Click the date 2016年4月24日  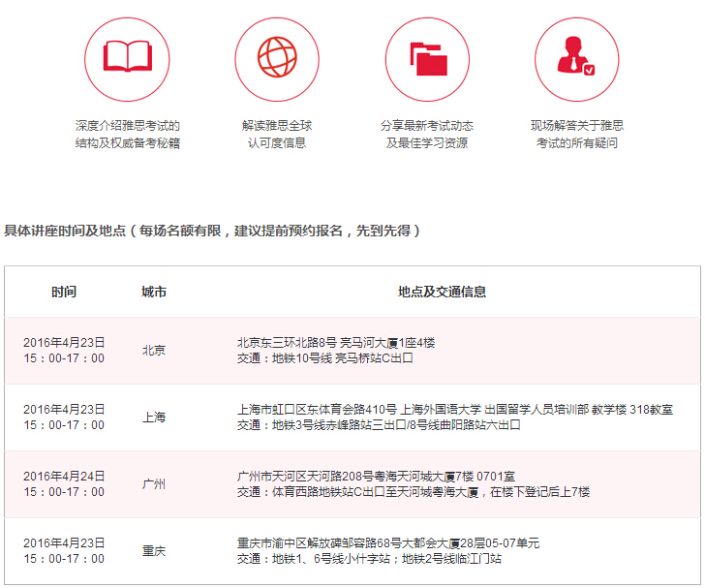coord(64,476)
